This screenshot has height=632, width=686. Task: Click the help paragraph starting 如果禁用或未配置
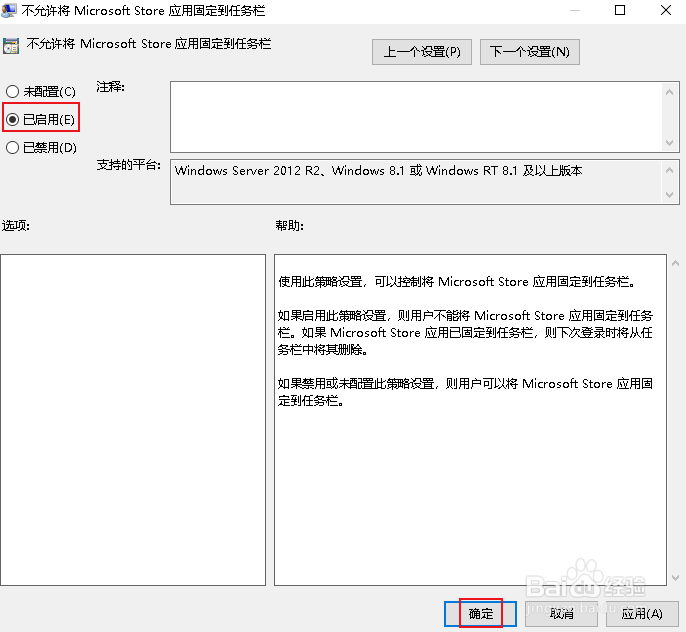(x=465, y=392)
